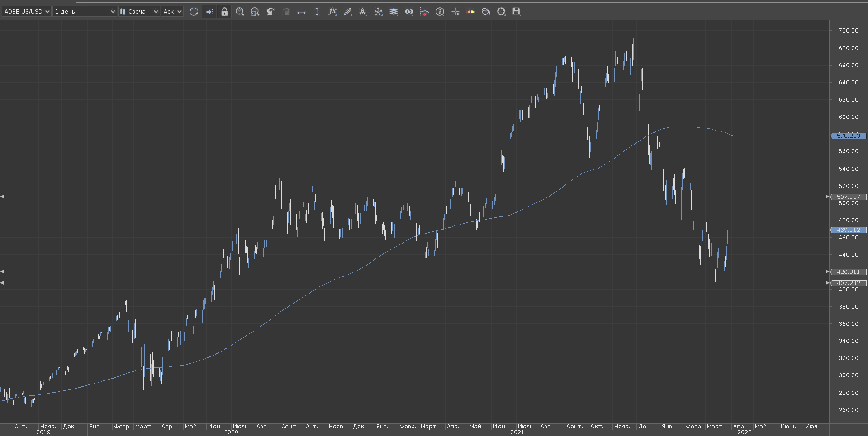Click the 260.00 price axis label

848,410
